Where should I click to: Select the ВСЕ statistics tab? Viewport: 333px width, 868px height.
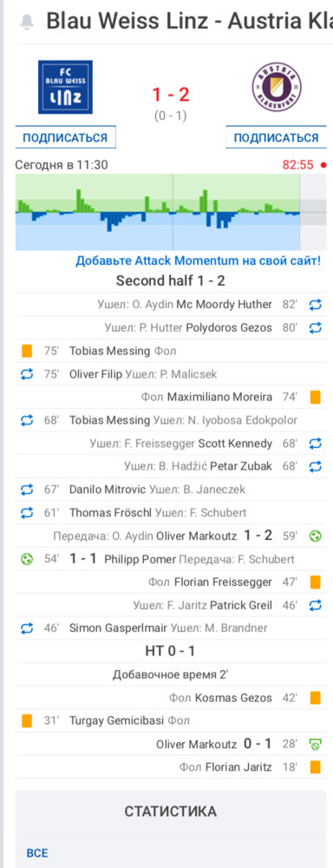point(37,853)
